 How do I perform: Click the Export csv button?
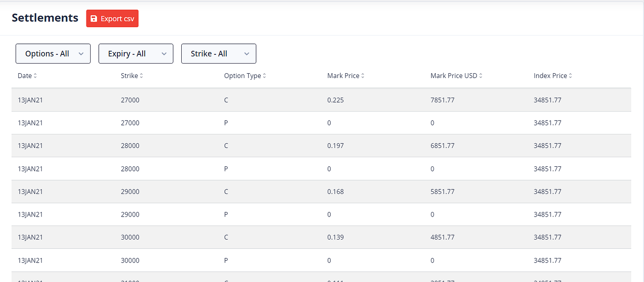112,18
